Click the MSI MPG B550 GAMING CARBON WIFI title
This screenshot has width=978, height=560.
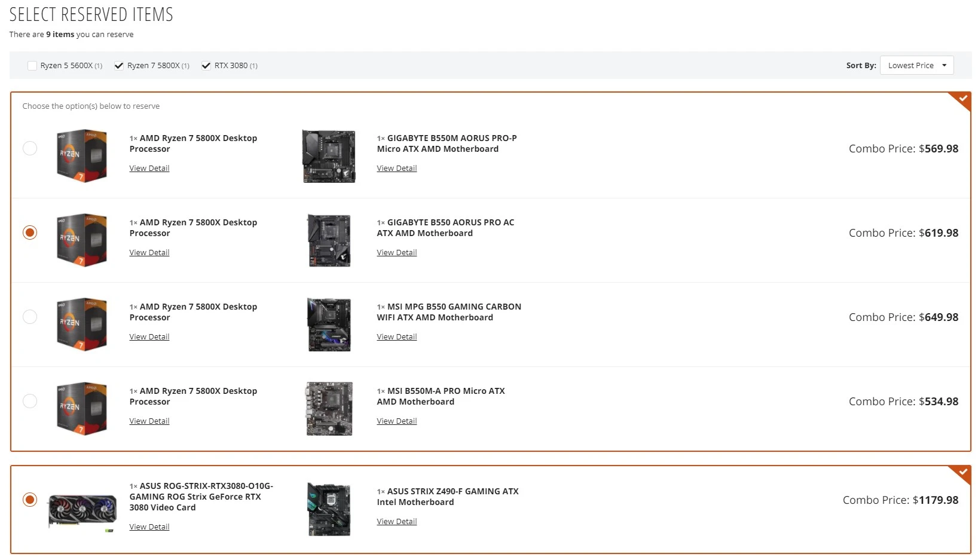(449, 312)
